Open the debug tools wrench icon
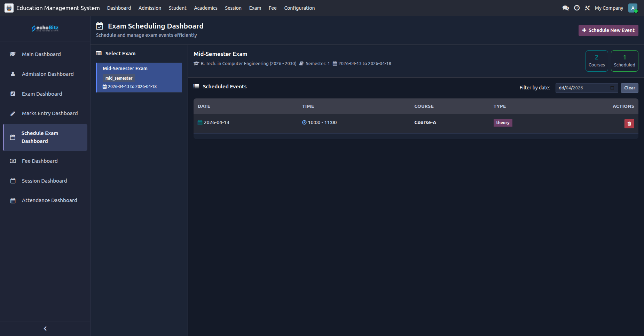Viewport: 644px width, 336px height. [x=587, y=8]
